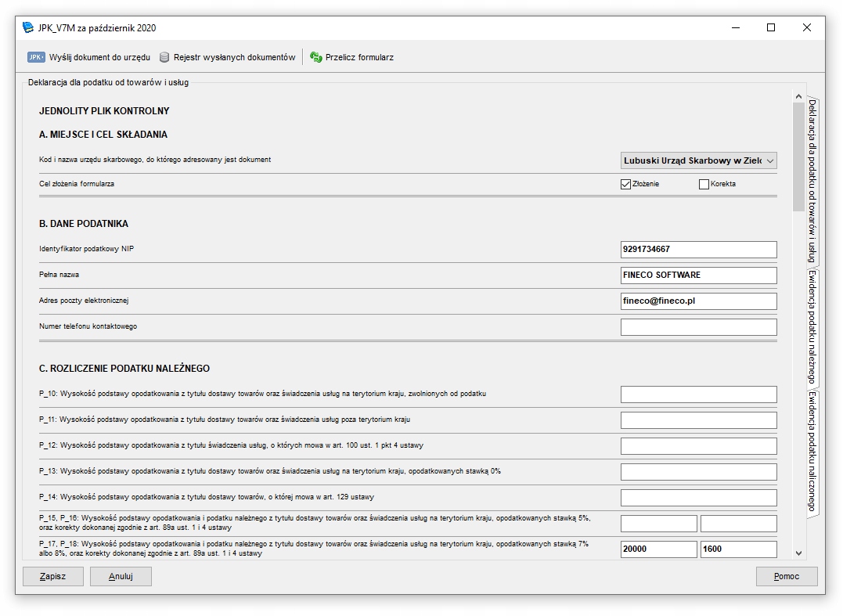Click the application icon in title bar
Viewport: 843px width, 616px height.
pos(28,27)
